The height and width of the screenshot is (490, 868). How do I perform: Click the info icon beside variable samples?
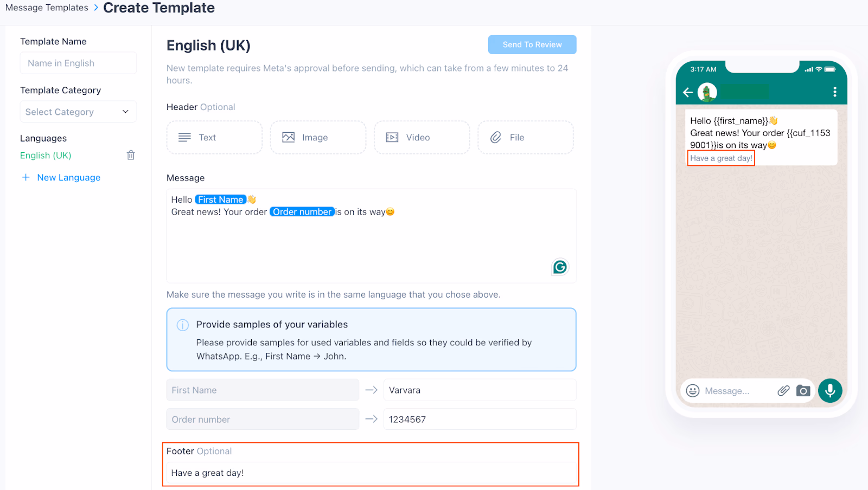coord(183,325)
